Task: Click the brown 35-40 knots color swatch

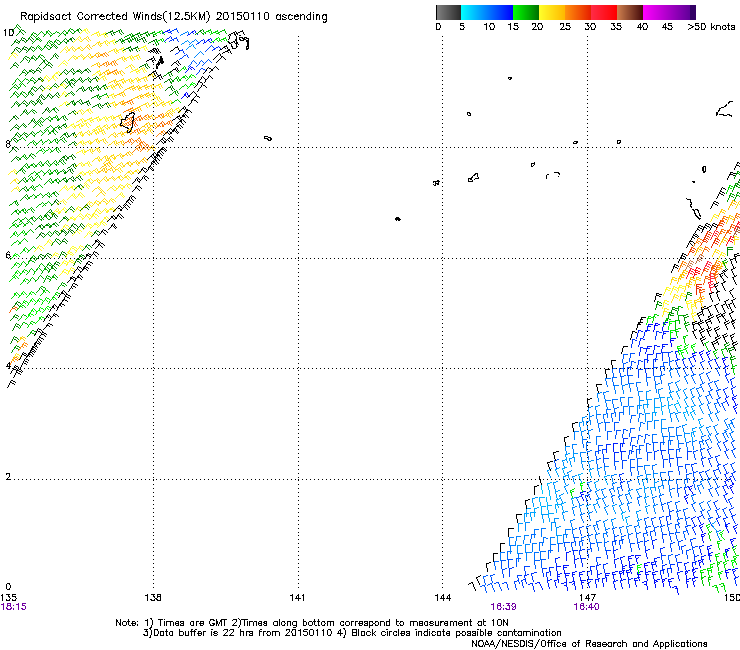Action: click(x=630, y=12)
